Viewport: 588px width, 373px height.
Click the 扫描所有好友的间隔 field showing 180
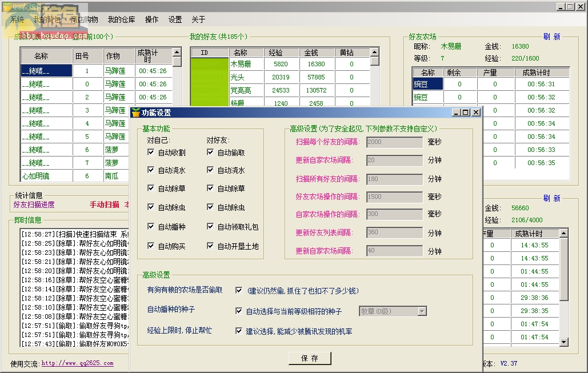click(394, 179)
